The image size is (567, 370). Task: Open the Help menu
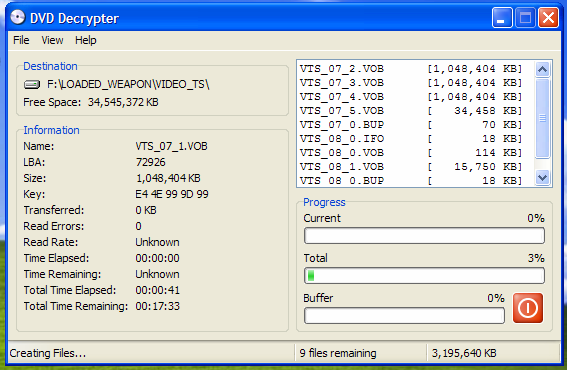coord(86,40)
